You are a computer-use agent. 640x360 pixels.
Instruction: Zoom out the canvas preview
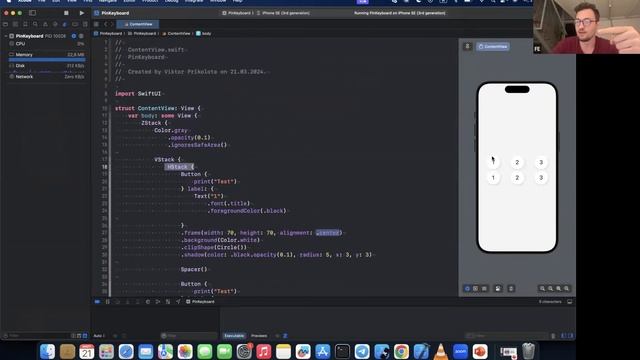[542, 289]
